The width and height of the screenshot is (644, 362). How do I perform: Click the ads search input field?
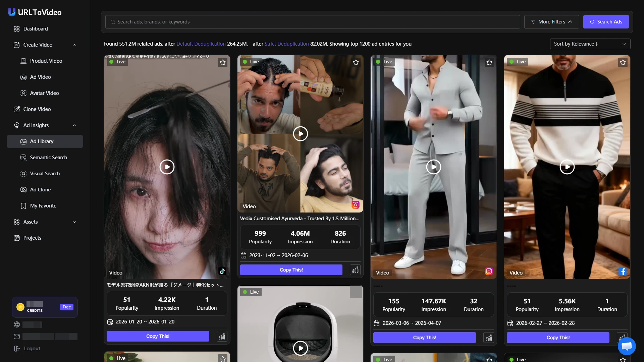(312, 22)
